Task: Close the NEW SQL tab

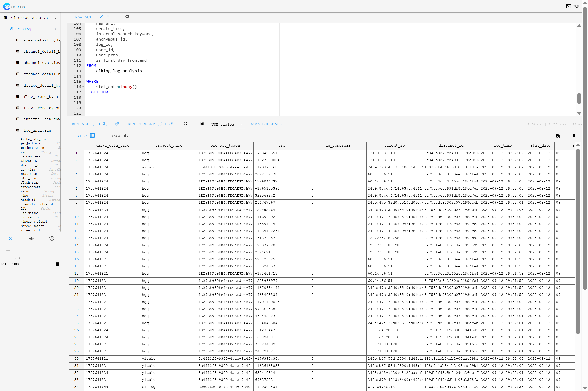Action: pyautogui.click(x=108, y=16)
